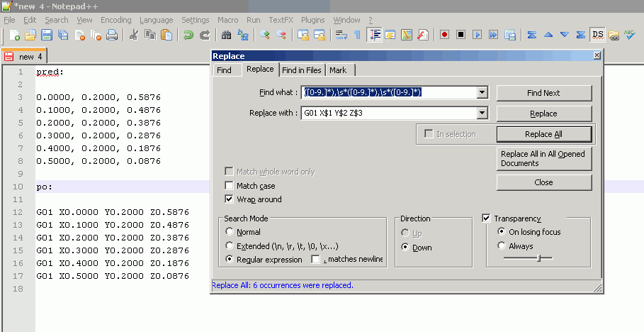Expand the Replace with dropdown history
Image resolution: width=644 pixels, height=332 pixels.
(x=482, y=113)
